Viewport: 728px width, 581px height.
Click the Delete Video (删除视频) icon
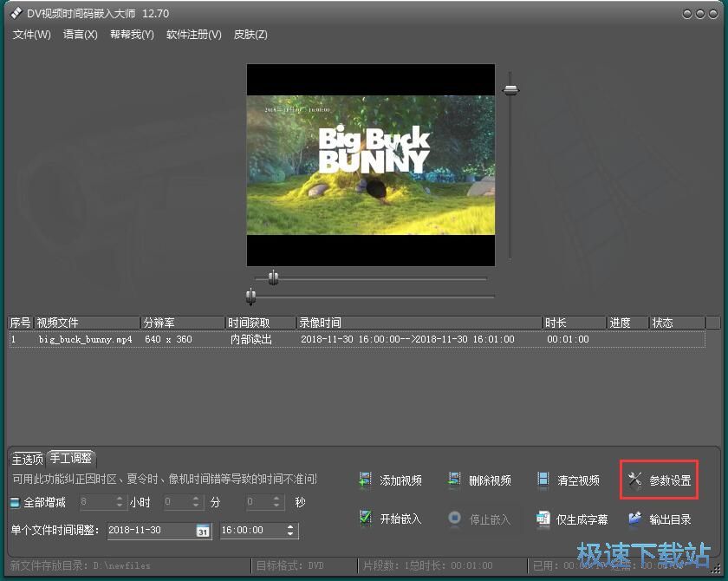tap(453, 480)
